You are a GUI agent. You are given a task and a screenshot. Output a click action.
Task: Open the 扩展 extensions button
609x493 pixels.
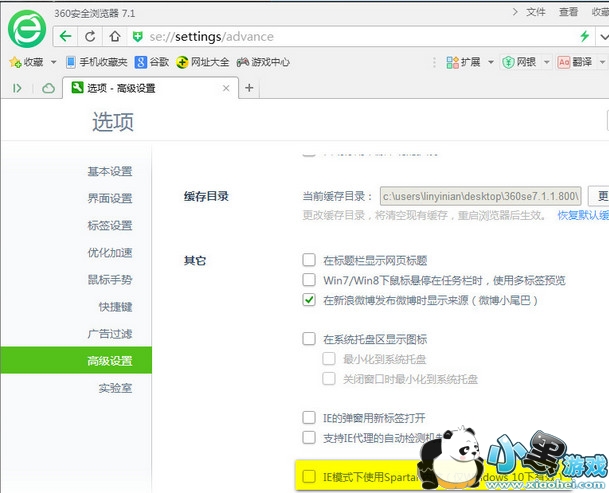463,62
